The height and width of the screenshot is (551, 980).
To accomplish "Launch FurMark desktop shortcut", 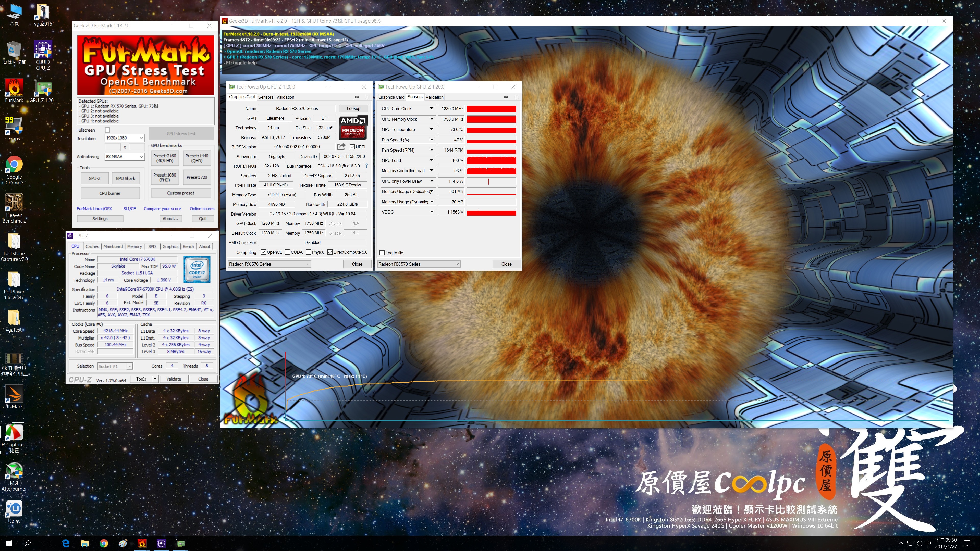I will pos(14,91).
